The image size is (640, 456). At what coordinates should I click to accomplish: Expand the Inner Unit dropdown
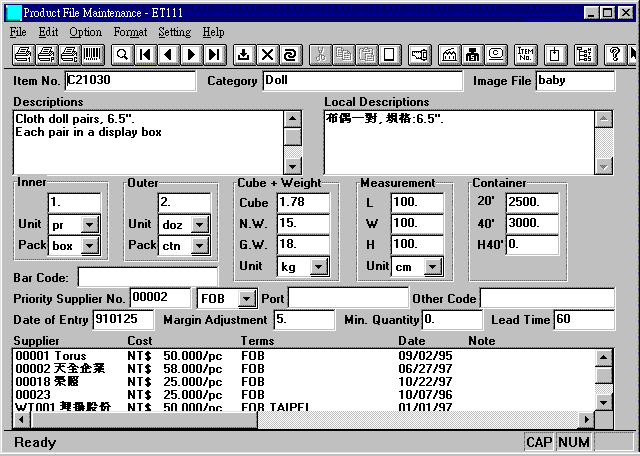(89, 225)
